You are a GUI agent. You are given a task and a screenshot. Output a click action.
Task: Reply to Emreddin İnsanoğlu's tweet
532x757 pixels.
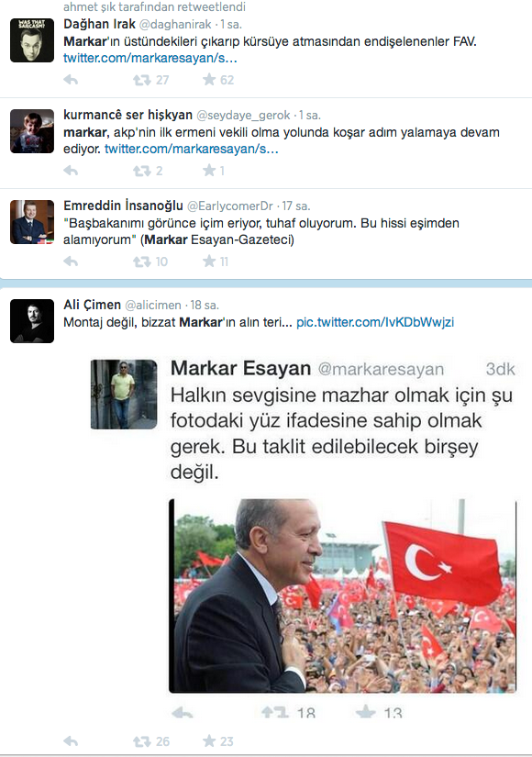coord(71,262)
